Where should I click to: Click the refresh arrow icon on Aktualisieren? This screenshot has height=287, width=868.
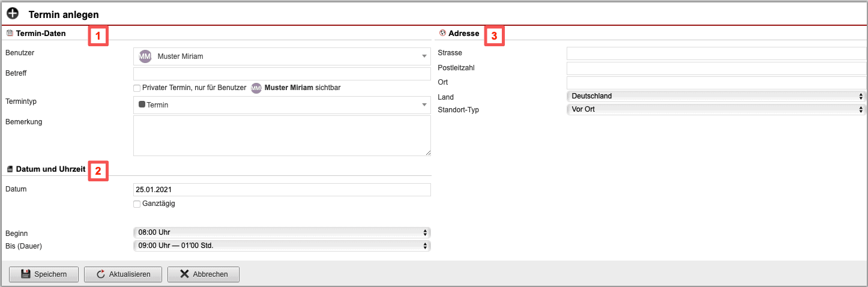pyautogui.click(x=101, y=274)
